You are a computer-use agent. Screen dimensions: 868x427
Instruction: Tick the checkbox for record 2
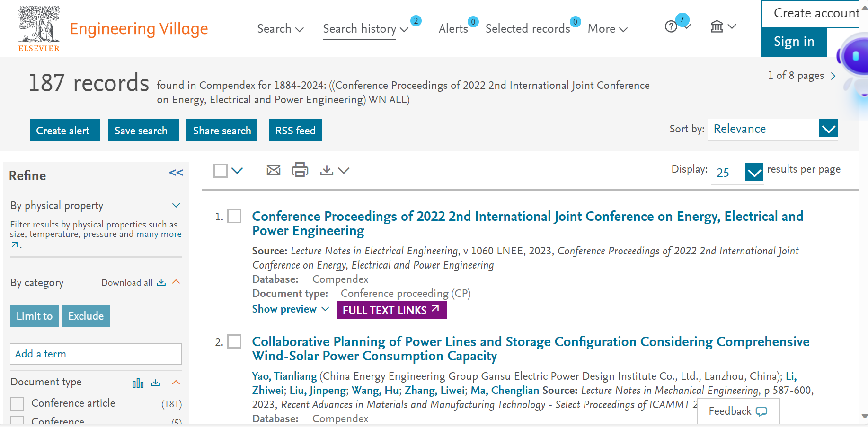point(234,341)
